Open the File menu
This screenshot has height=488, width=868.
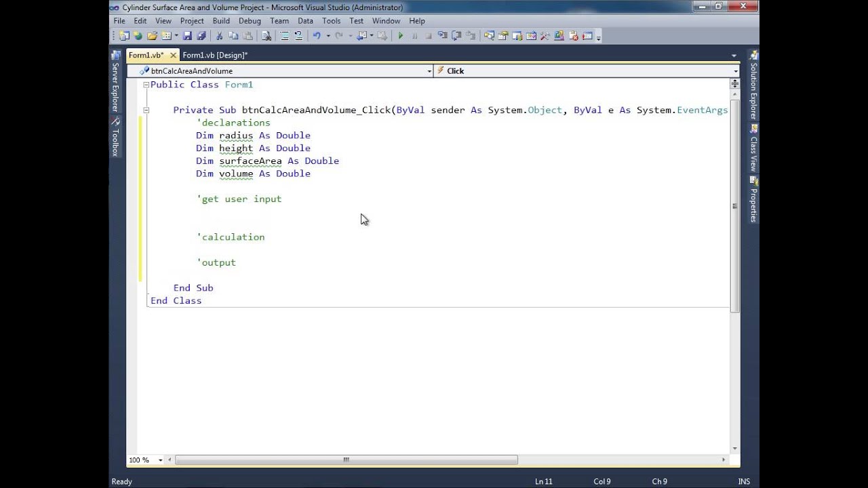[119, 21]
